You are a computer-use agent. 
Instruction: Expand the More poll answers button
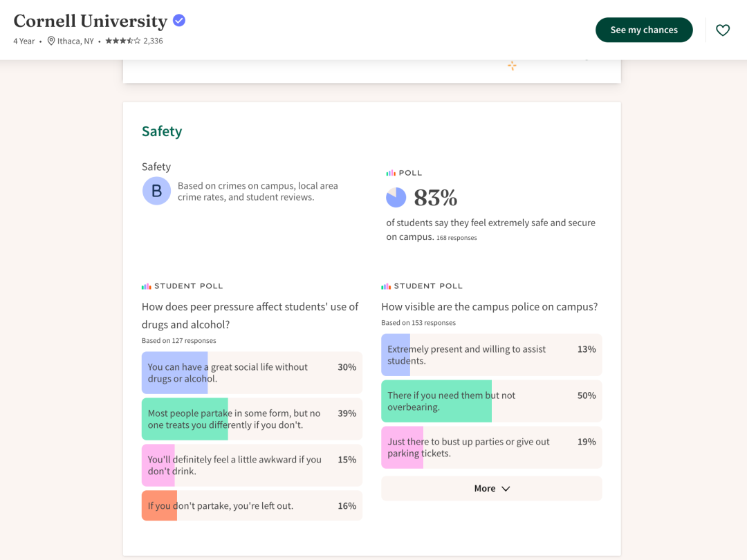492,489
